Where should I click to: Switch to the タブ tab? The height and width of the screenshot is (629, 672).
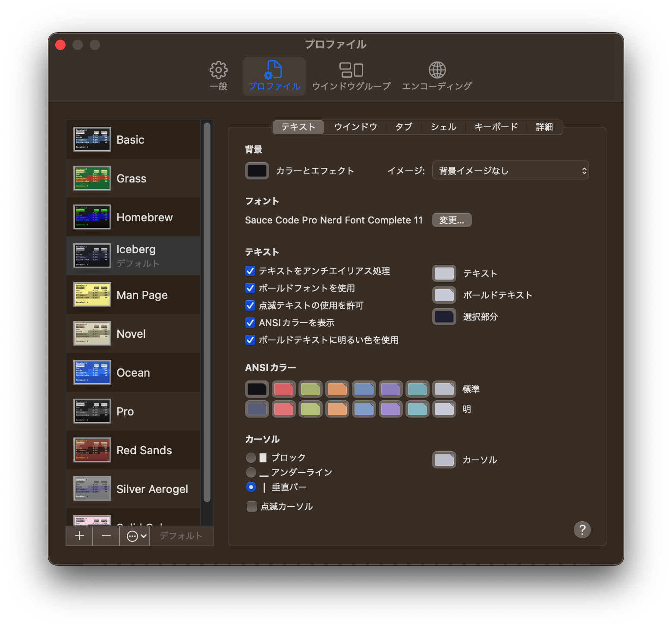[404, 127]
